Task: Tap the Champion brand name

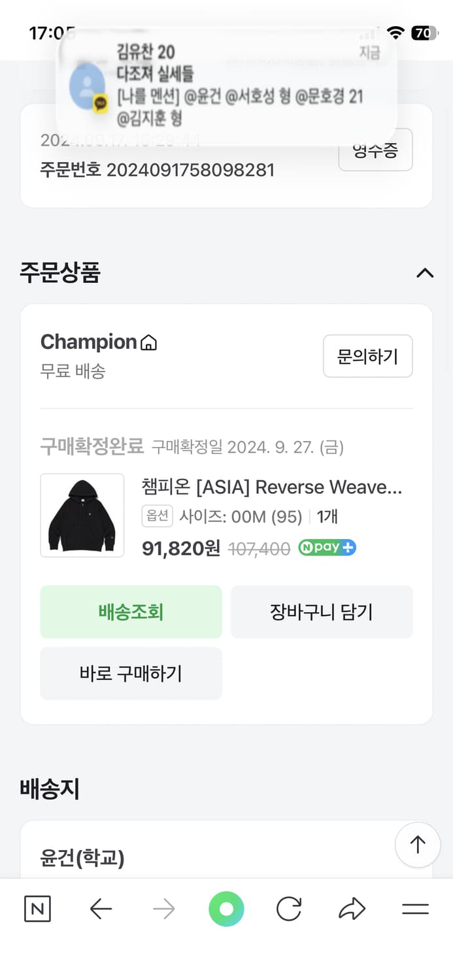Action: coord(88,342)
